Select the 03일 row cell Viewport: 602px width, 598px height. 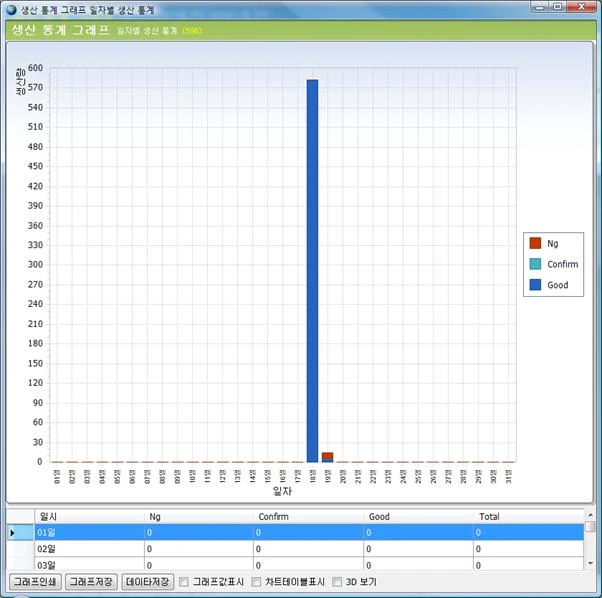coord(89,564)
